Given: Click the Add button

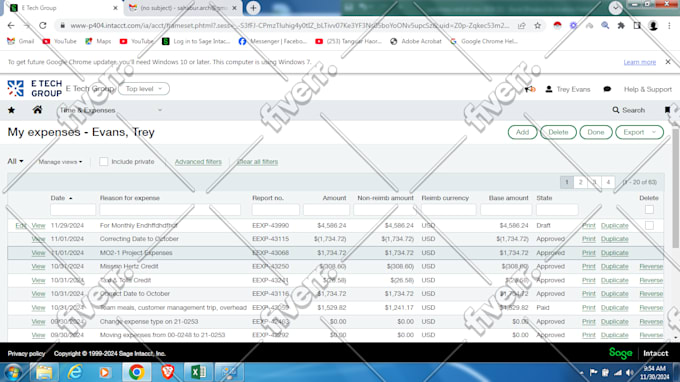Looking at the screenshot, I should [522, 132].
